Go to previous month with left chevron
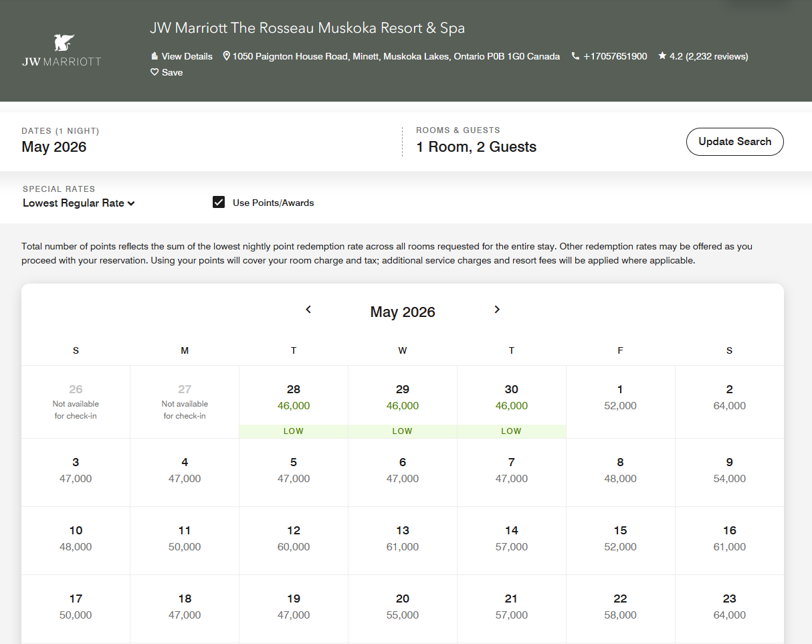This screenshot has width=812, height=644. (x=308, y=310)
